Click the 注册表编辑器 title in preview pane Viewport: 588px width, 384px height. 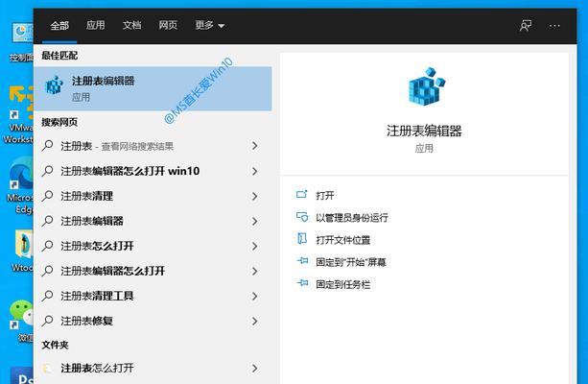[x=424, y=131]
